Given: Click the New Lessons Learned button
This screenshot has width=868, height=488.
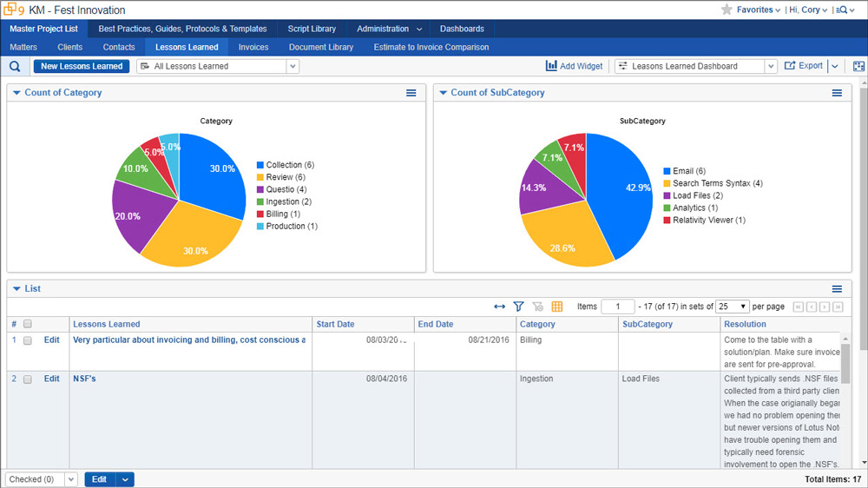Looking at the screenshot, I should 82,66.
